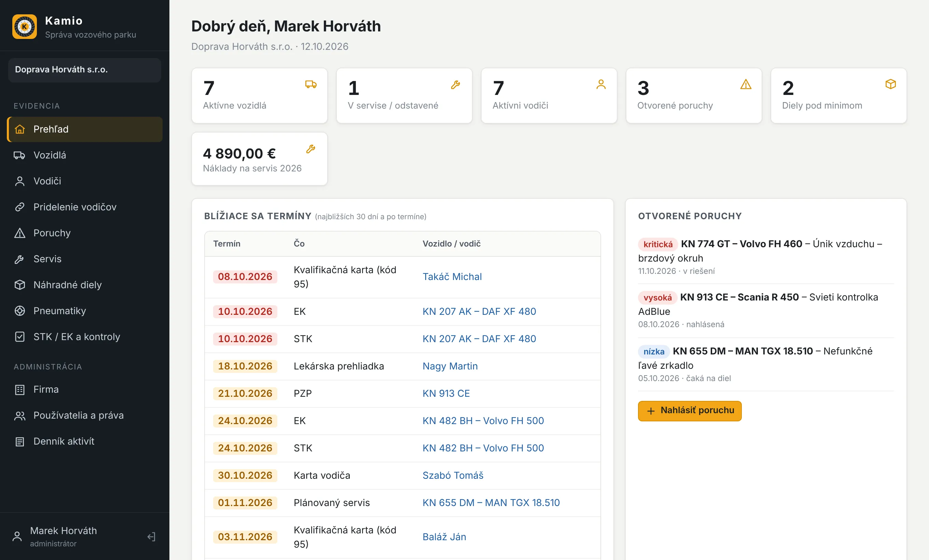Open Denník aktivít page
929x560 pixels.
(x=85, y=442)
